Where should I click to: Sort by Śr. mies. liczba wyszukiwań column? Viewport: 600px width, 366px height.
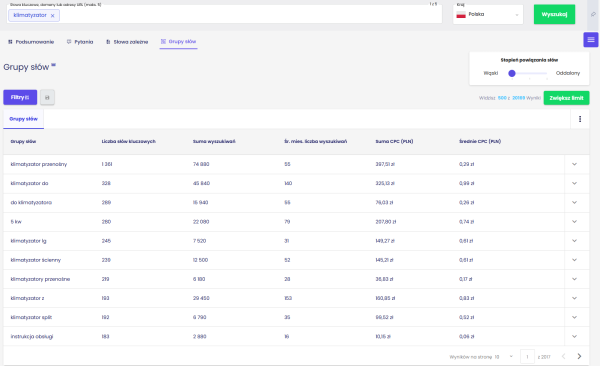pyautogui.click(x=315, y=141)
